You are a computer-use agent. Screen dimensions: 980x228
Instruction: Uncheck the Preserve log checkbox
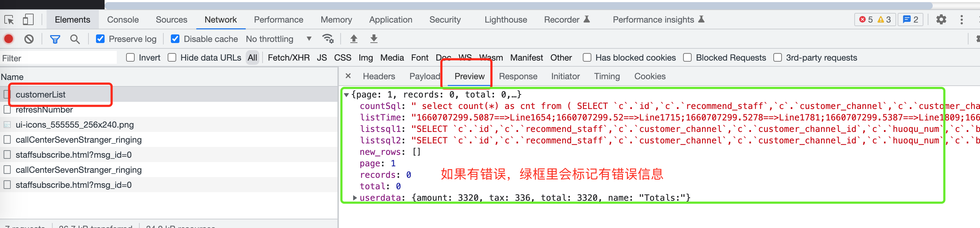click(100, 39)
